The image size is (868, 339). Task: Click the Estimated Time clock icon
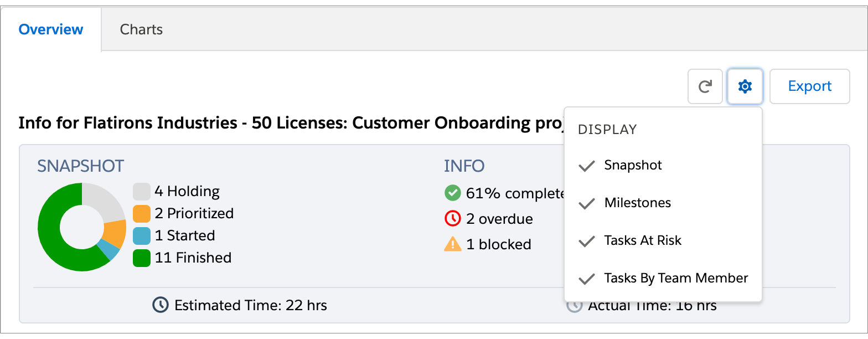coord(161,304)
